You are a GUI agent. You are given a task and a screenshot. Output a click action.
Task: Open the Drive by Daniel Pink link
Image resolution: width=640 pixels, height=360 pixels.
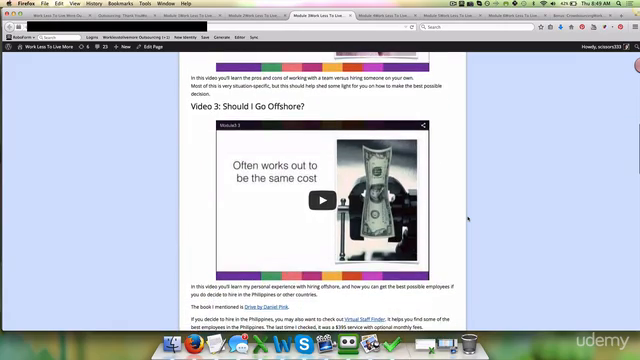click(266, 307)
